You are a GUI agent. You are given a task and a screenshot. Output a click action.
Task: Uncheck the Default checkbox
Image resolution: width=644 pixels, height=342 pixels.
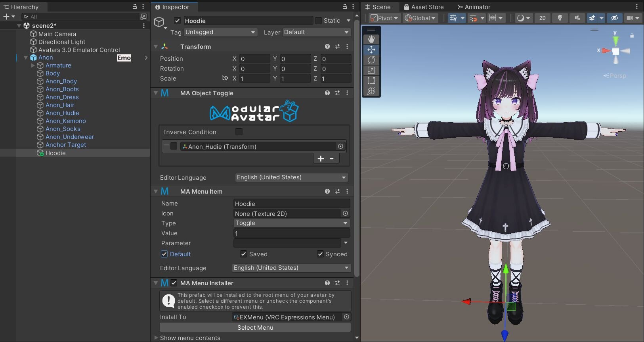tap(164, 254)
